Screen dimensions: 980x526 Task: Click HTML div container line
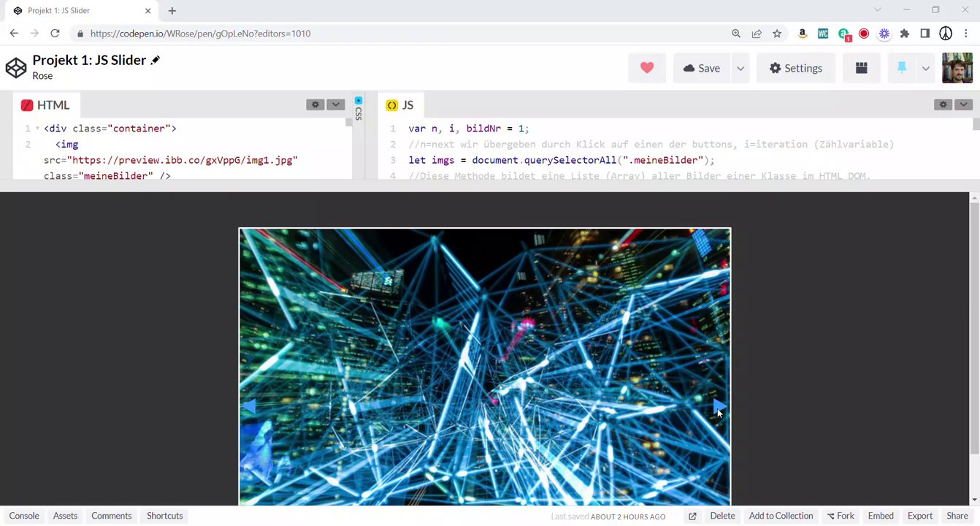110,129
